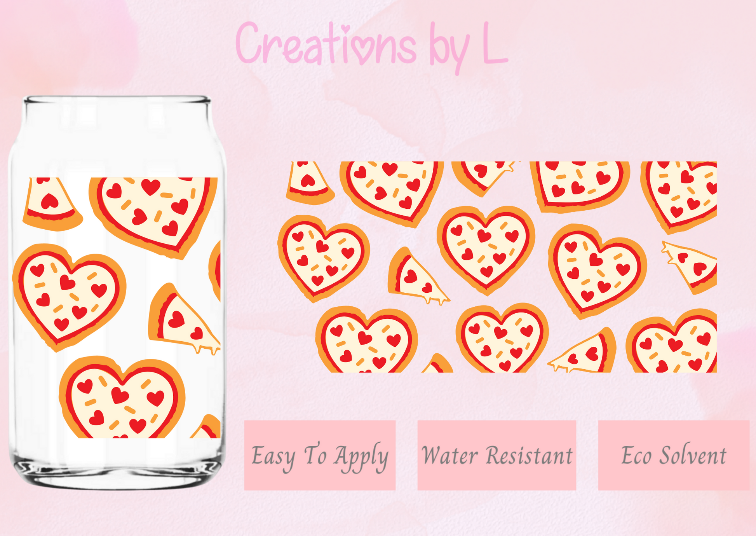The height and width of the screenshot is (536, 756).
Task: Click the Easy To Apply label
Action: point(320,455)
